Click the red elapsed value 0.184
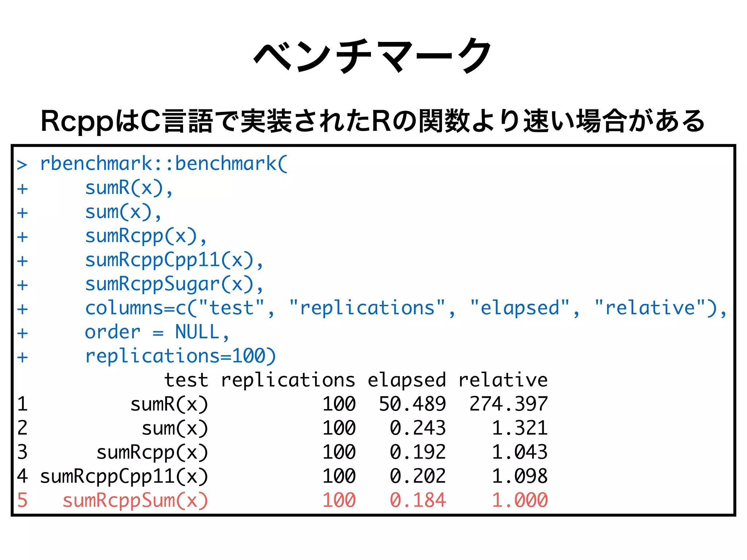747x560 pixels. pos(418,500)
